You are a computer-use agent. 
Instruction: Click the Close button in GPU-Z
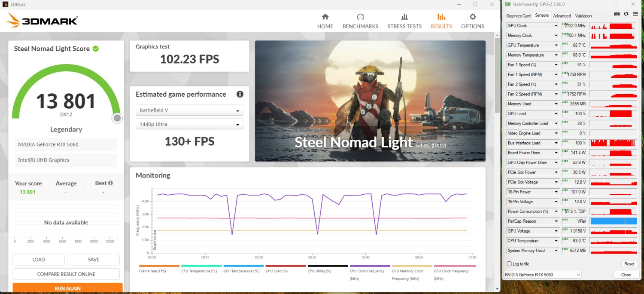(626, 275)
